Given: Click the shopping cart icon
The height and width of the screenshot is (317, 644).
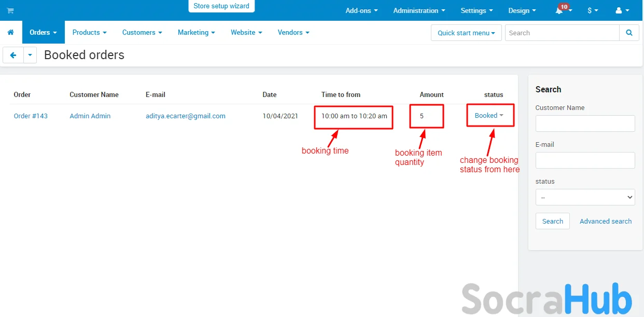Looking at the screenshot, I should [x=10, y=10].
